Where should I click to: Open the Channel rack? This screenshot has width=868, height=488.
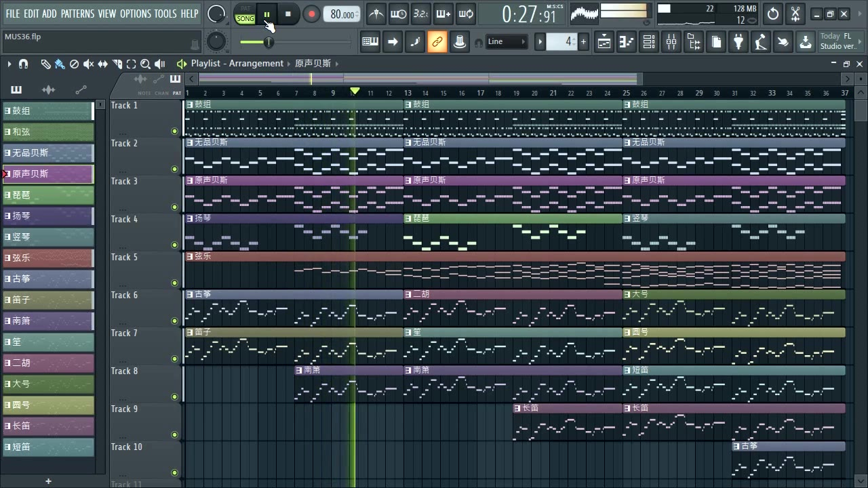(x=649, y=42)
